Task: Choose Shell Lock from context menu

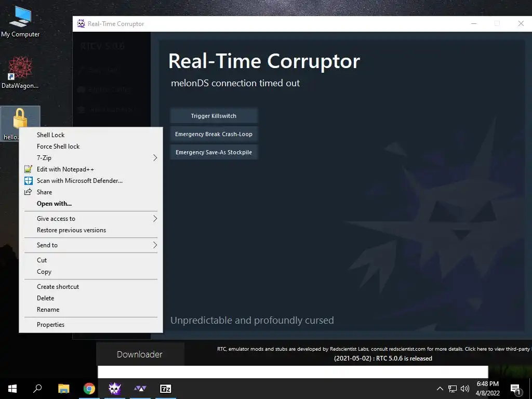Action: (x=91, y=135)
